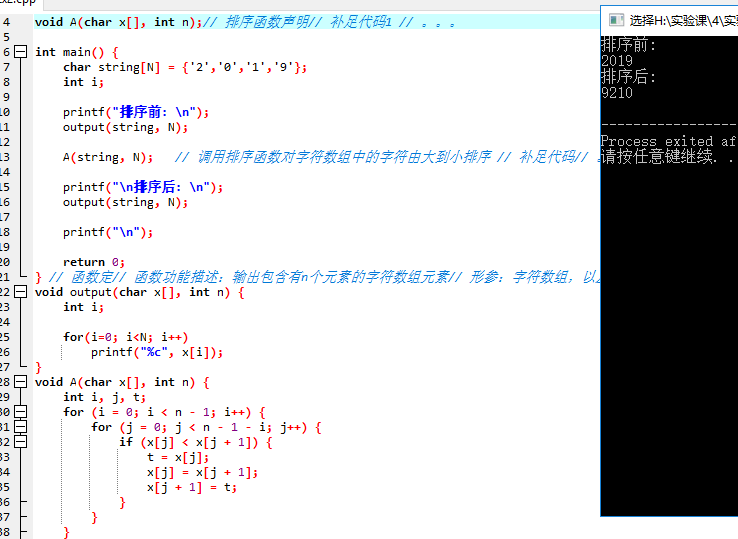Screen dimensions: 738x539
Task: Click the printf "排序前" statement
Action: click(x=136, y=112)
